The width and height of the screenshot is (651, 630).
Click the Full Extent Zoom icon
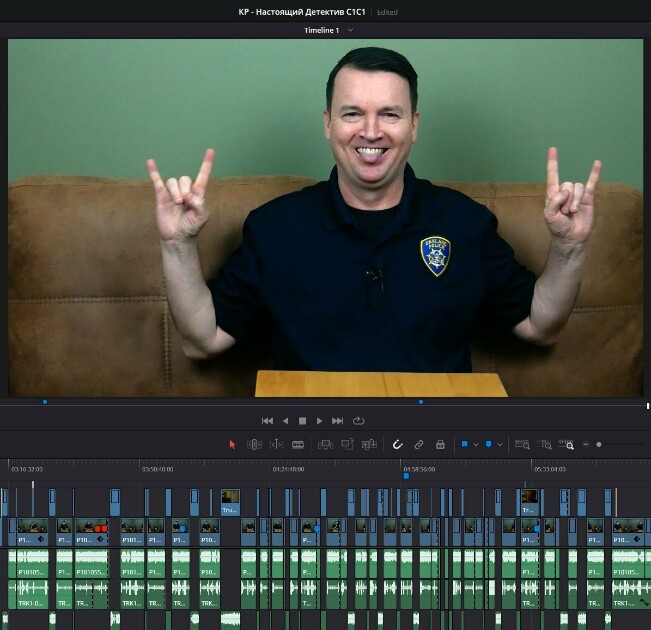(x=522, y=444)
